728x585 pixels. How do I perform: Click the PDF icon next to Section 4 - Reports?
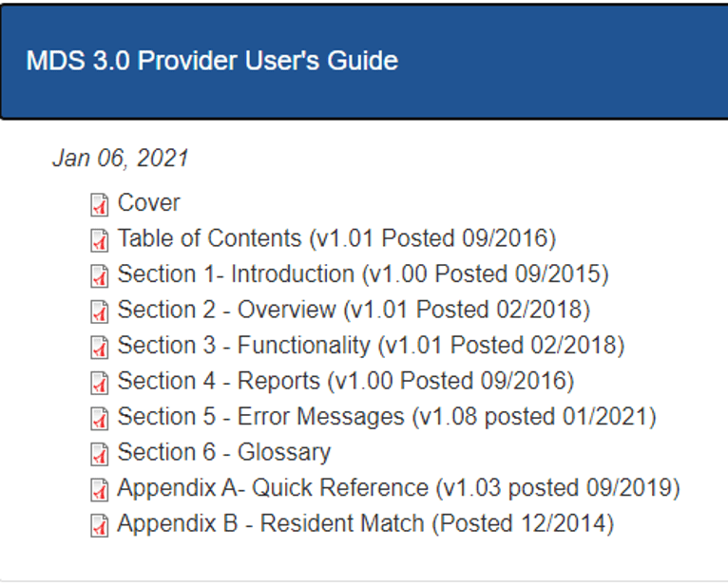tap(99, 383)
